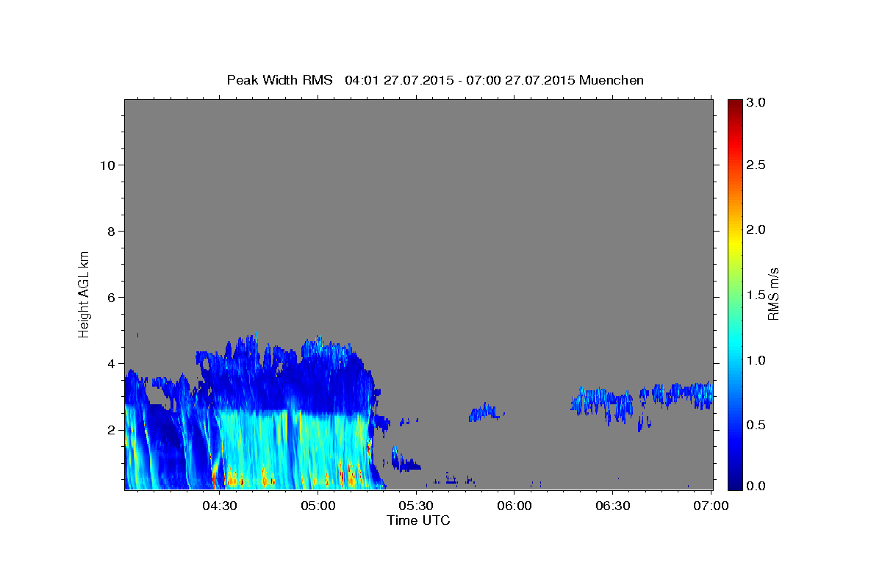This screenshot has height=588, width=882.
Task: Click the colorbar value 1.5
Action: tap(756, 295)
